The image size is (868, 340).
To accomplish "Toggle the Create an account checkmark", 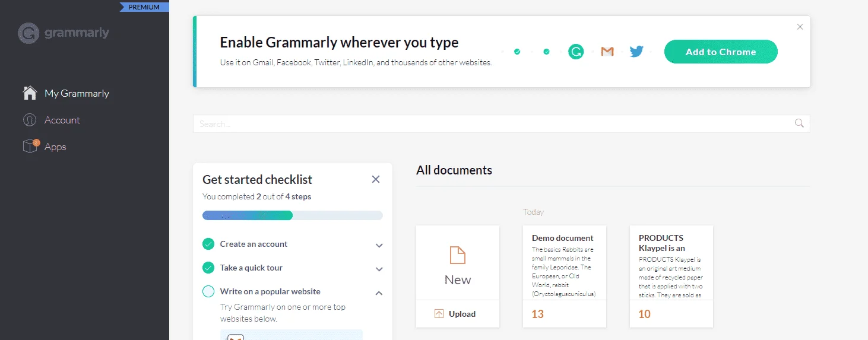I will click(208, 244).
